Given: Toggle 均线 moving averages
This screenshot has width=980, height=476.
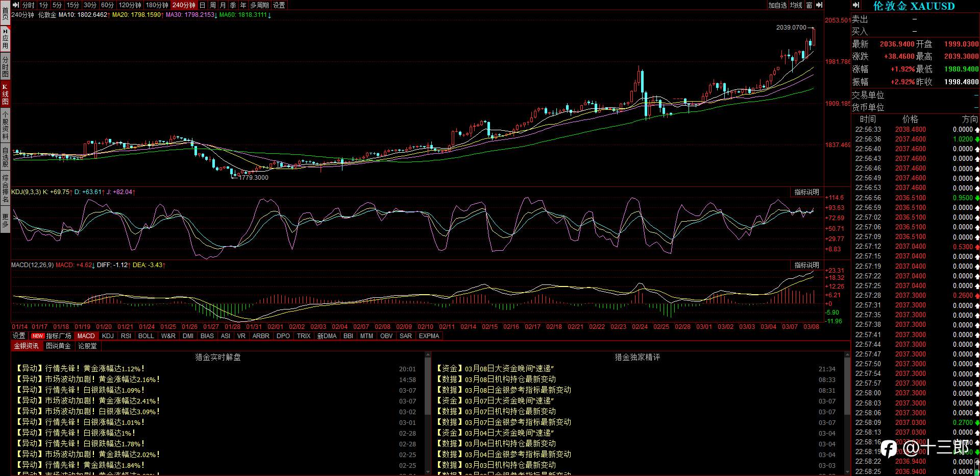Looking at the screenshot, I should (x=796, y=5).
